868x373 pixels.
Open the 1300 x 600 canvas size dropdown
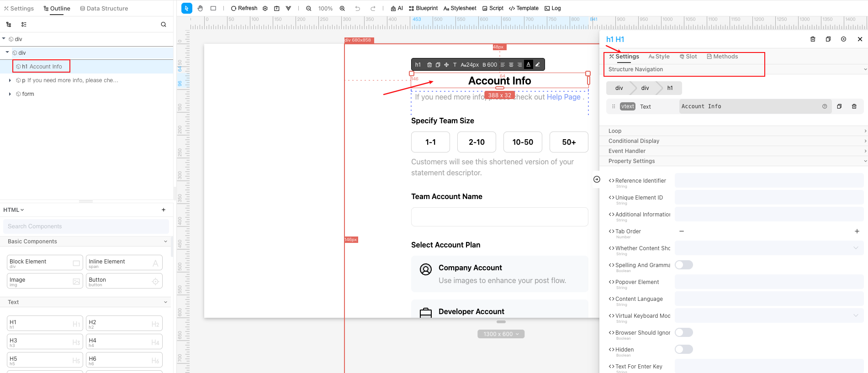tap(501, 334)
